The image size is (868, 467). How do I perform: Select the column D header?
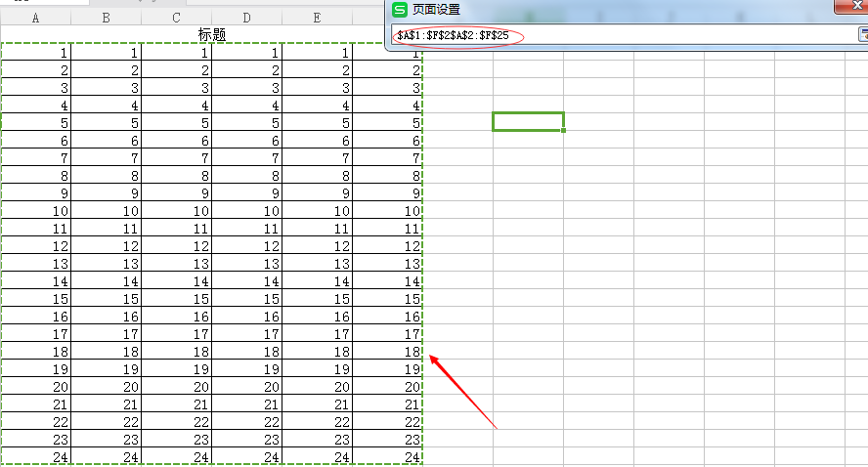tap(246, 18)
